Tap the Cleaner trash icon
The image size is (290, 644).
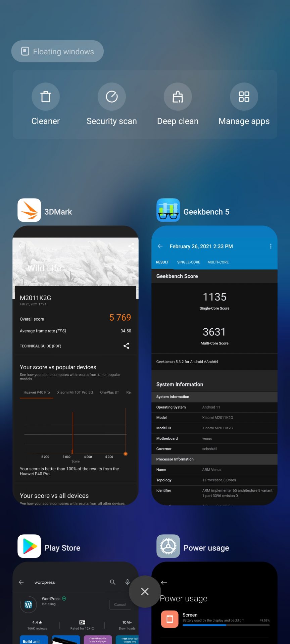point(46,97)
